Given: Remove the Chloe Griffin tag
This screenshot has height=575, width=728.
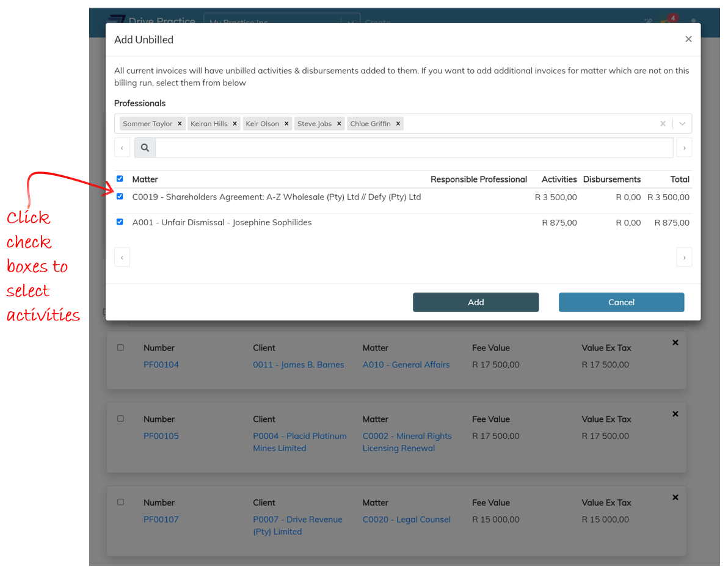Looking at the screenshot, I should click(x=398, y=124).
